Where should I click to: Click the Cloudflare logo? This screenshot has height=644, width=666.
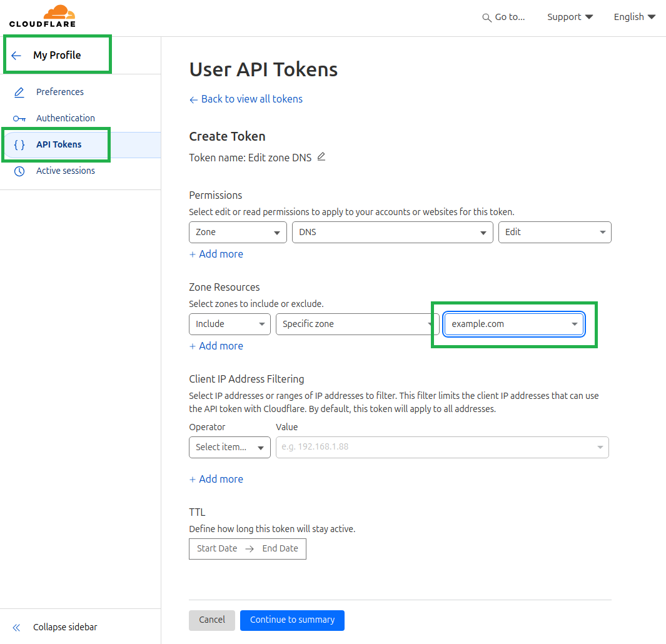[42, 16]
